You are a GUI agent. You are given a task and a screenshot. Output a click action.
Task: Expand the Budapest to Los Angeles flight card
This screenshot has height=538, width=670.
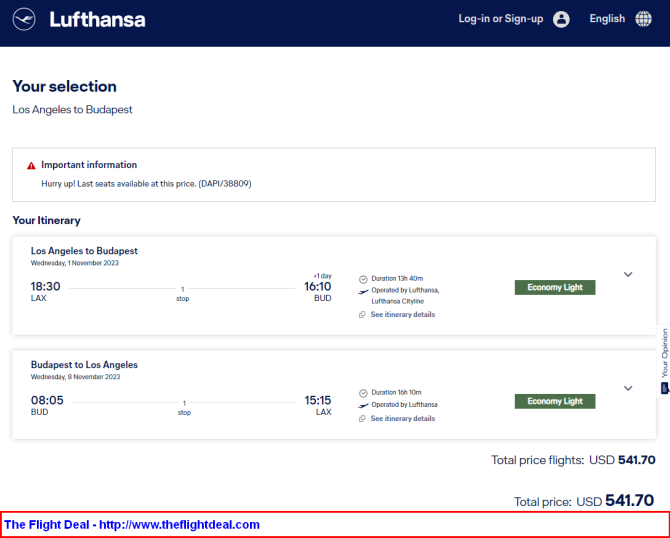[628, 388]
